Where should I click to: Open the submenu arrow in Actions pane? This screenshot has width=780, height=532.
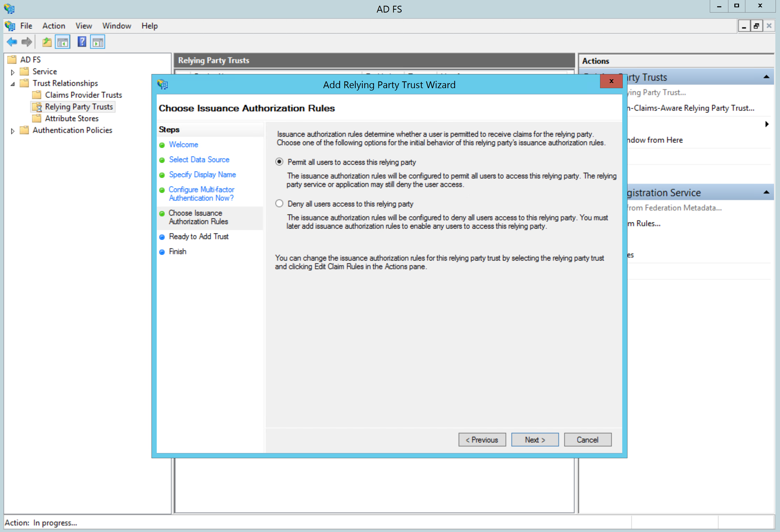(x=767, y=124)
